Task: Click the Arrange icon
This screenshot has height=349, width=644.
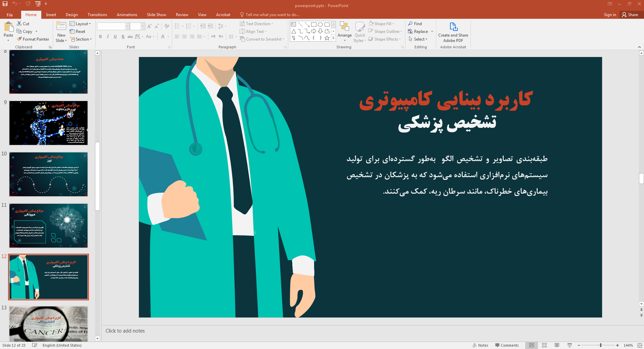Action: tap(344, 27)
